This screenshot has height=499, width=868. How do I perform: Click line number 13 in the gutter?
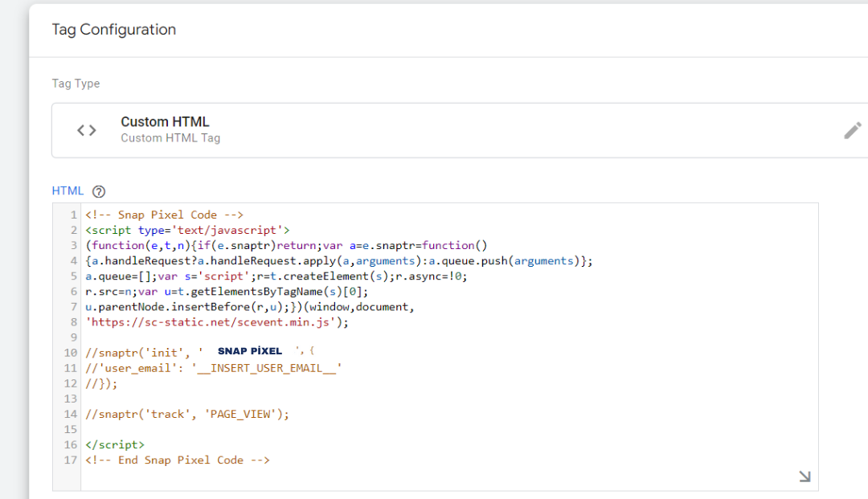coord(70,399)
